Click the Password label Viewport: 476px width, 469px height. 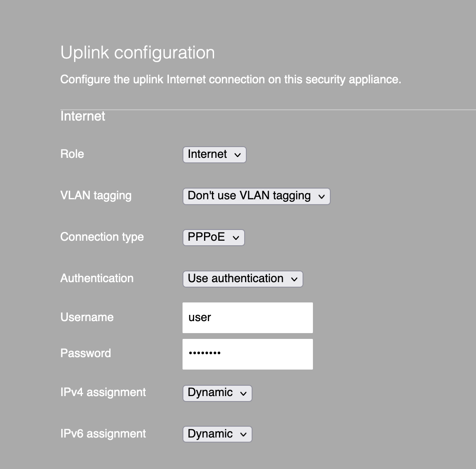86,353
